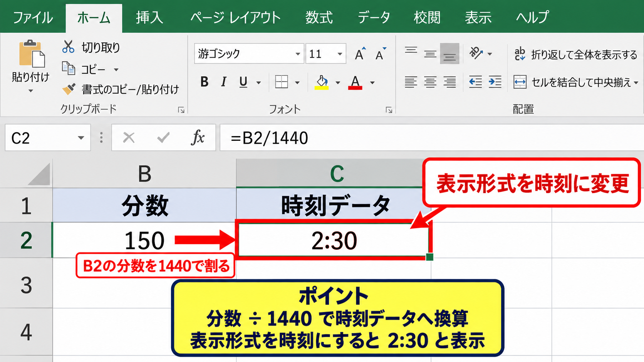Screen dimensions: 644x362
Task: Click the Cut (切り取り) scissors icon
Action: [68, 47]
